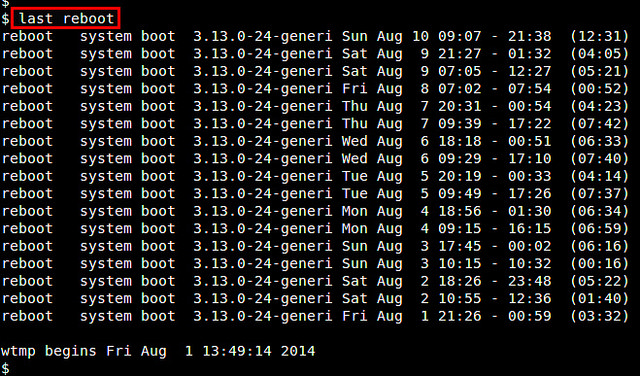The image size is (640, 376).
Task: Click boot time "09:15"
Action: coord(460,229)
